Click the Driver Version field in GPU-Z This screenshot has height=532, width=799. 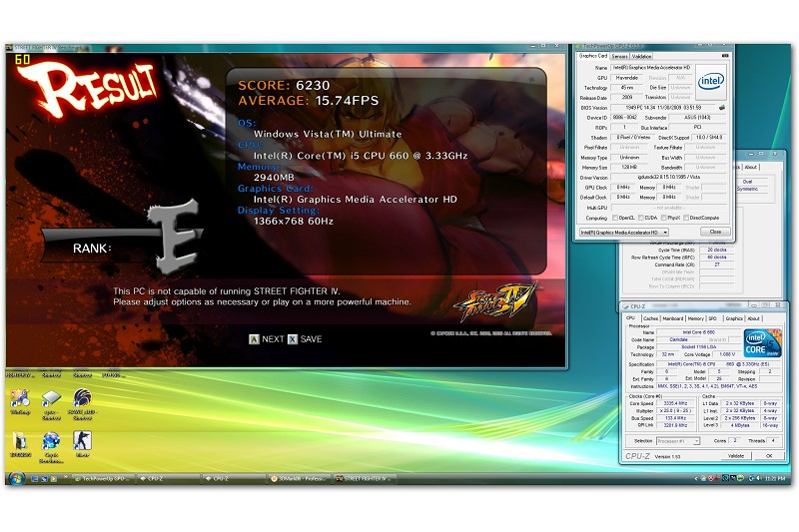click(x=668, y=177)
